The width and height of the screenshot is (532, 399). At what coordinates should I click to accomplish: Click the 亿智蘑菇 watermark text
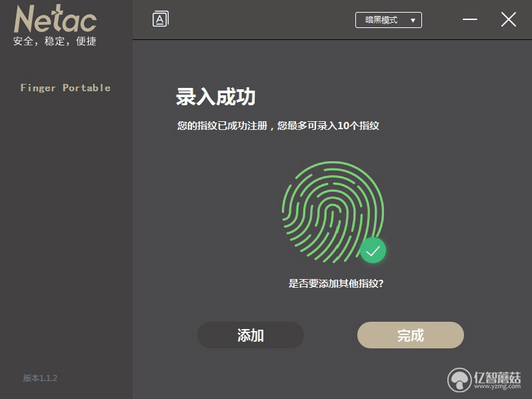point(497,377)
